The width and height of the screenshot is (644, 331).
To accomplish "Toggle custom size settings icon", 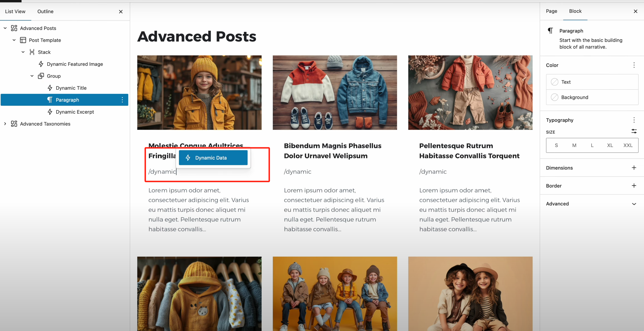I will pyautogui.click(x=634, y=132).
